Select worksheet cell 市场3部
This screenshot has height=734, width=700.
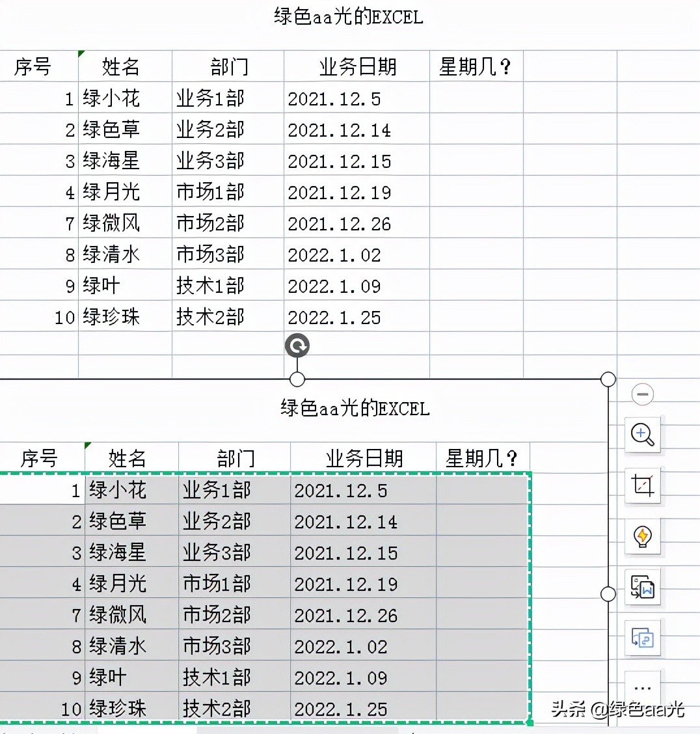pyautogui.click(x=228, y=254)
